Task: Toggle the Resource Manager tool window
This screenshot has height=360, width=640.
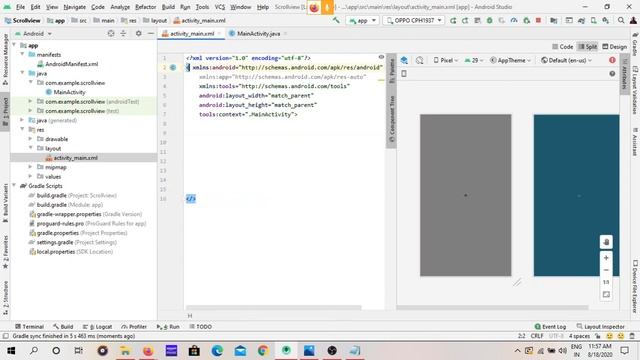Action: (x=5, y=59)
